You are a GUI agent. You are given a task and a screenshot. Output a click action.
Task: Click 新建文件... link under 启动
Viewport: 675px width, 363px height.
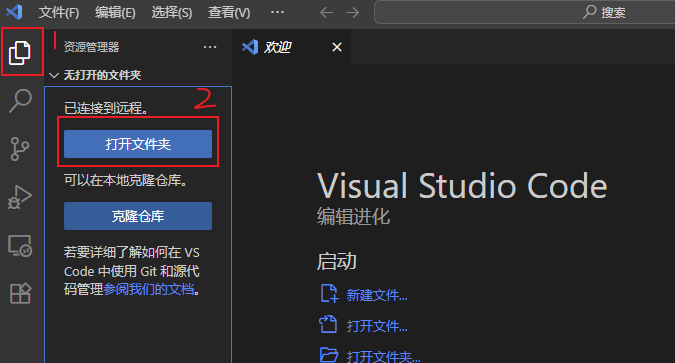coord(377,295)
